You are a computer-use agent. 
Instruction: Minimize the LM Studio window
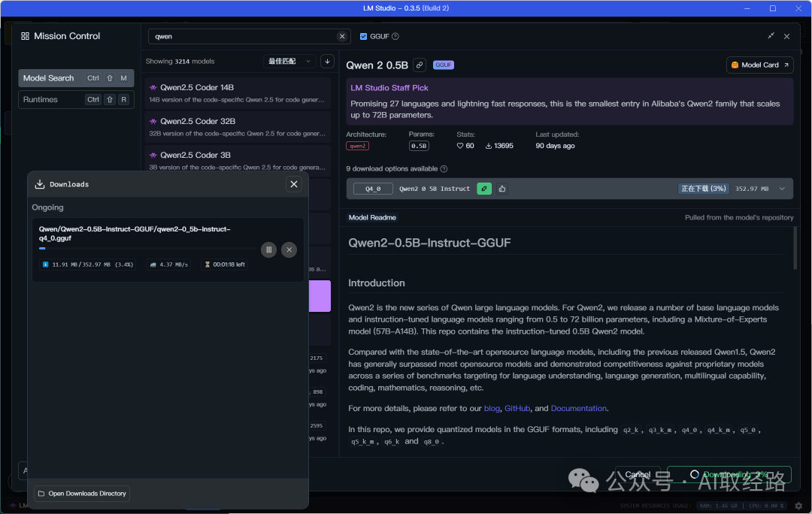[x=747, y=8]
